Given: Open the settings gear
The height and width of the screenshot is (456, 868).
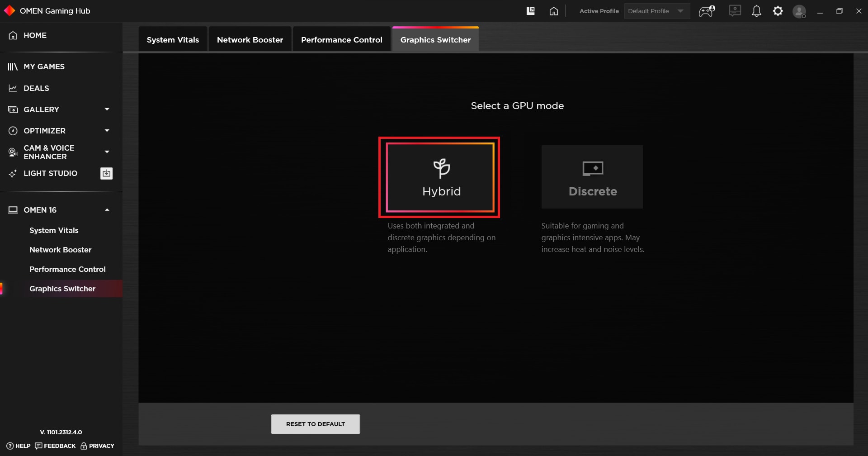Looking at the screenshot, I should [x=778, y=11].
